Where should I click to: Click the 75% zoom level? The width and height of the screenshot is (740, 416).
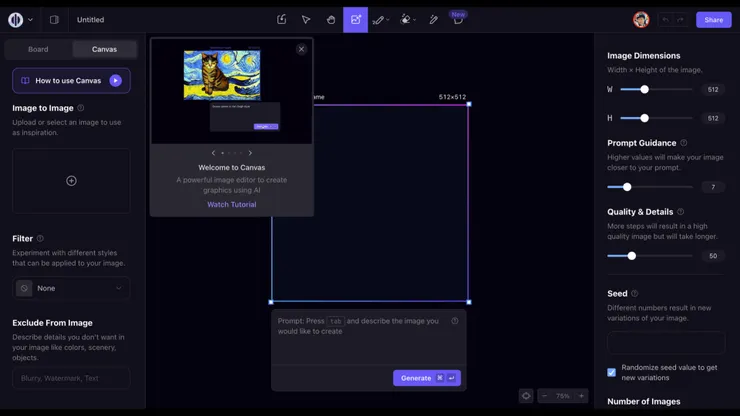pyautogui.click(x=563, y=396)
